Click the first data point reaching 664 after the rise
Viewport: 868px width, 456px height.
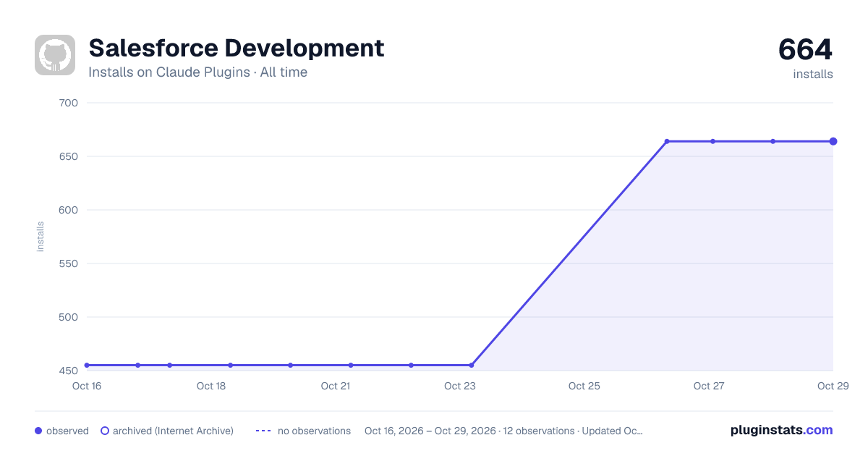(x=667, y=141)
